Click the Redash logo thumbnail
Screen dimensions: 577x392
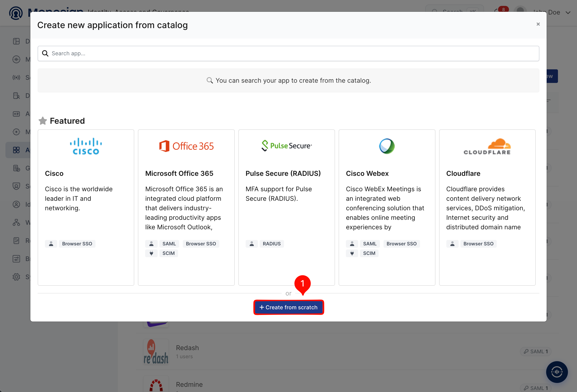[156, 352]
